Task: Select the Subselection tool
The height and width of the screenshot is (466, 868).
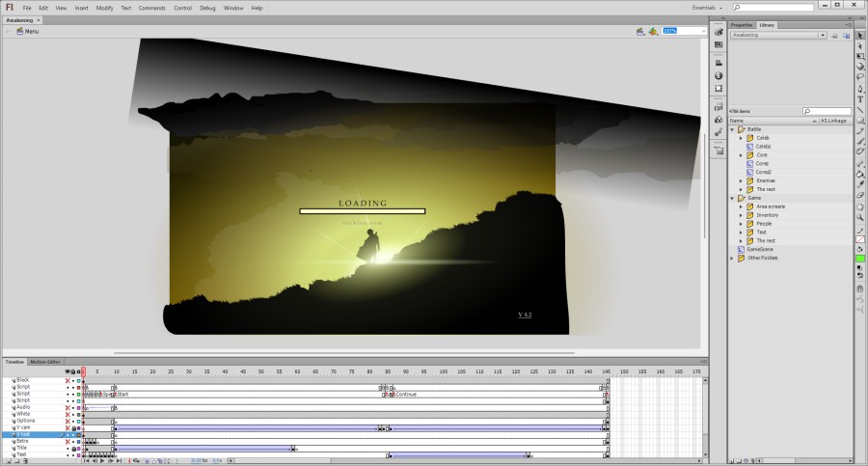Action: point(860,45)
